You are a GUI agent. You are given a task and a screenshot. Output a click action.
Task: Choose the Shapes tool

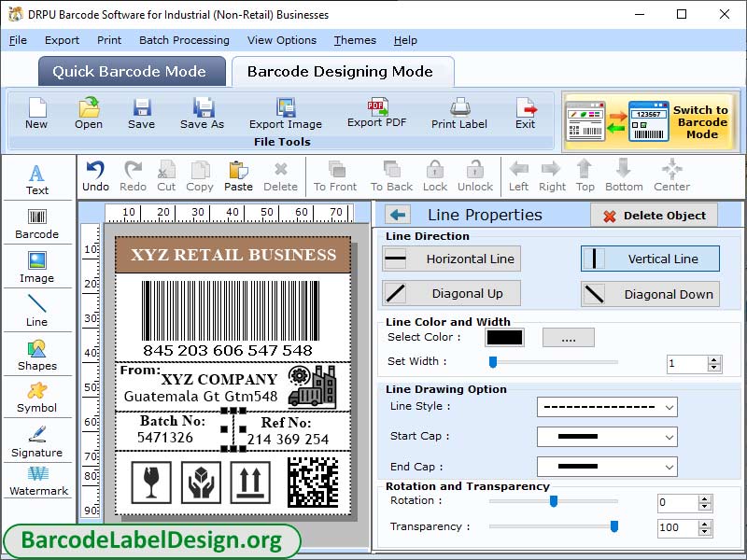click(x=37, y=357)
